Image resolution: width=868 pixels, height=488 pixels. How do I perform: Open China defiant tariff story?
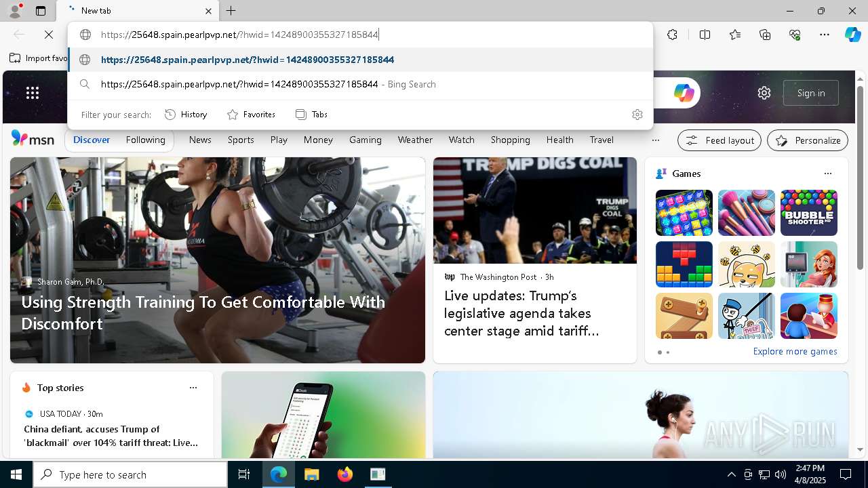click(x=111, y=436)
